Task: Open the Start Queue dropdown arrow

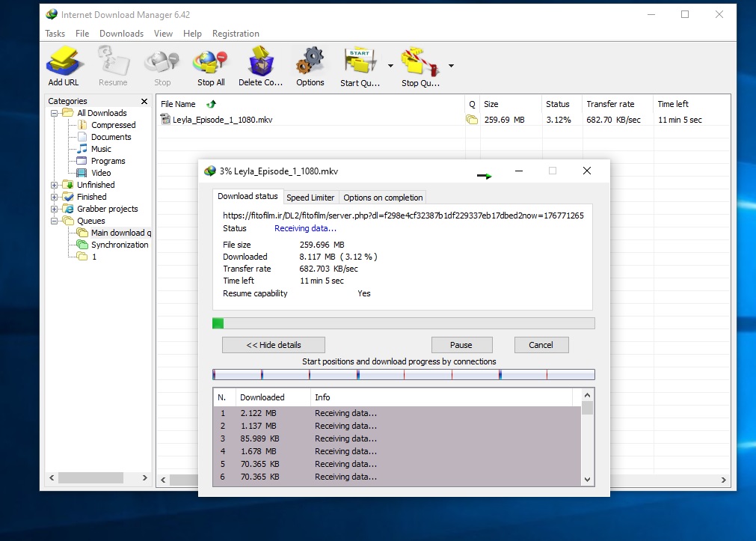Action: click(x=390, y=66)
